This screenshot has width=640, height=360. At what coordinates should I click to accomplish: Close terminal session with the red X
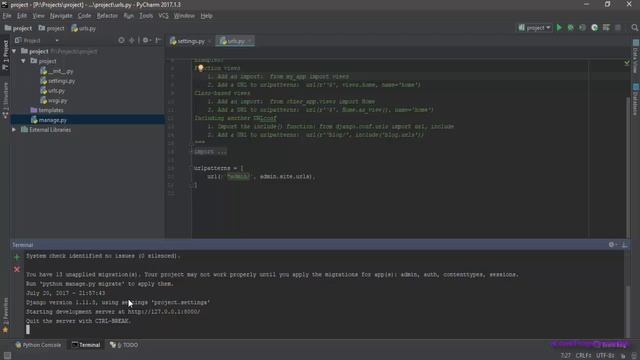17,269
